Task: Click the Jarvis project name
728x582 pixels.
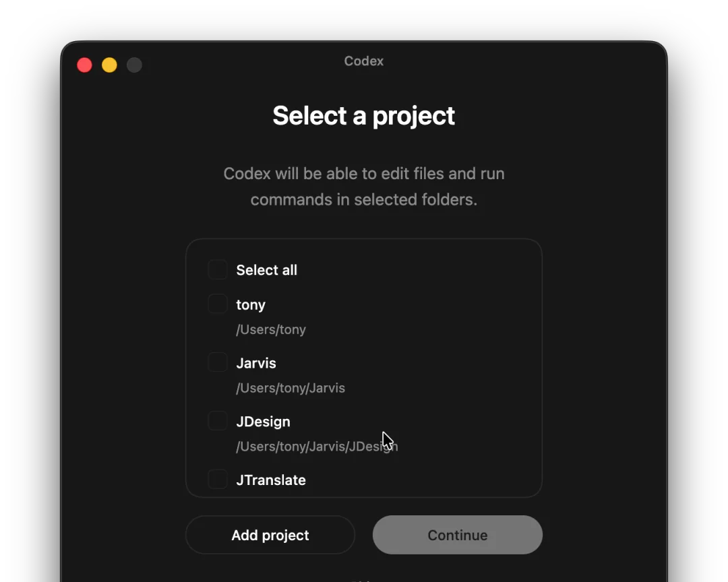Action: point(256,363)
